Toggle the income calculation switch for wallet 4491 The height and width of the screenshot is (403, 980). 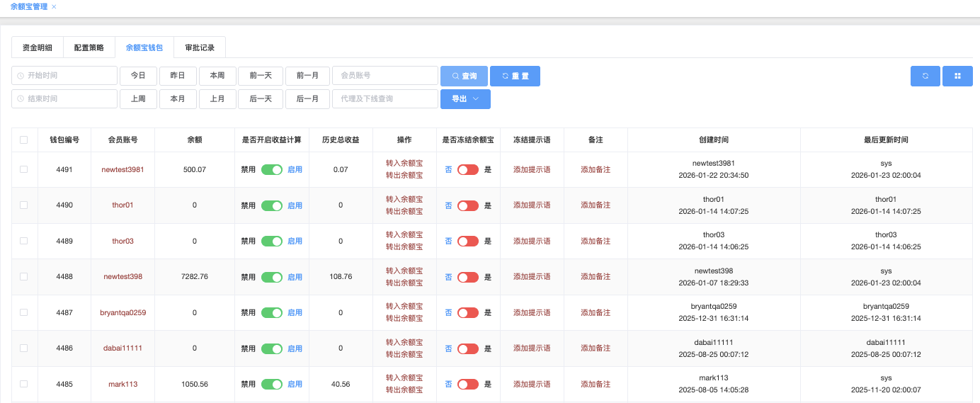tap(272, 170)
